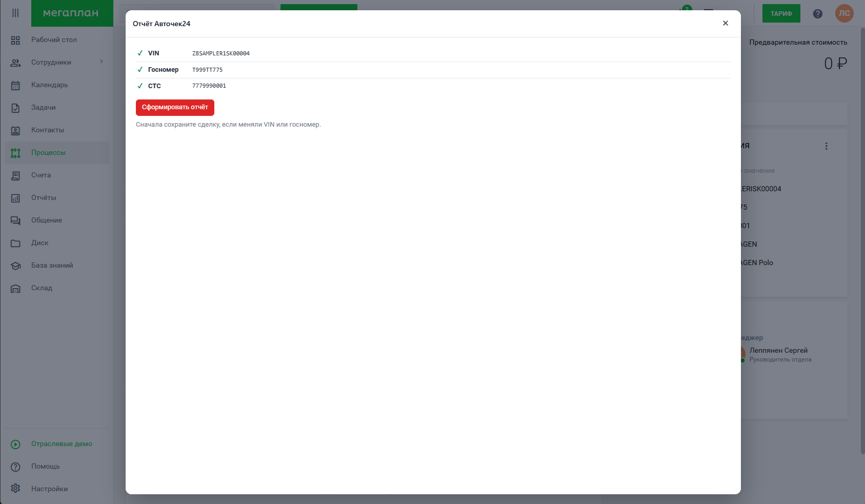Viewport: 865px width, 504px height.
Task: Open the База знаний icon
Action: pyautogui.click(x=15, y=266)
